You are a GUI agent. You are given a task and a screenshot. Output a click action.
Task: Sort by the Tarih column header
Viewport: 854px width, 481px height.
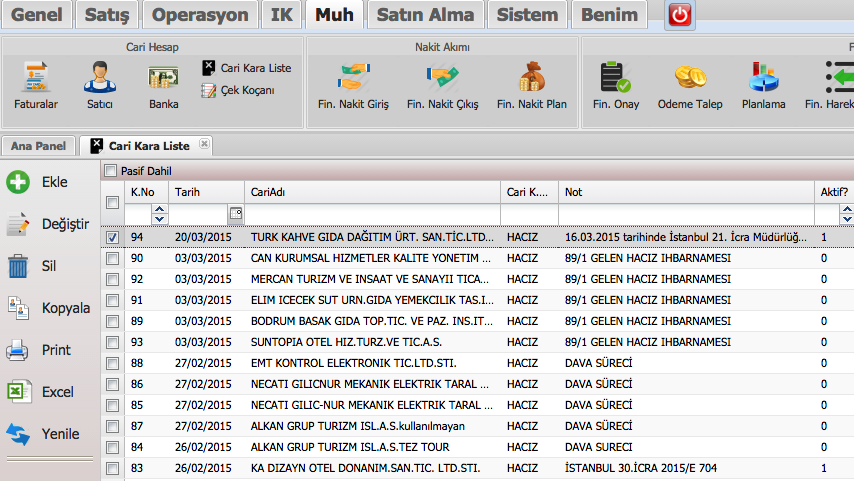click(206, 192)
